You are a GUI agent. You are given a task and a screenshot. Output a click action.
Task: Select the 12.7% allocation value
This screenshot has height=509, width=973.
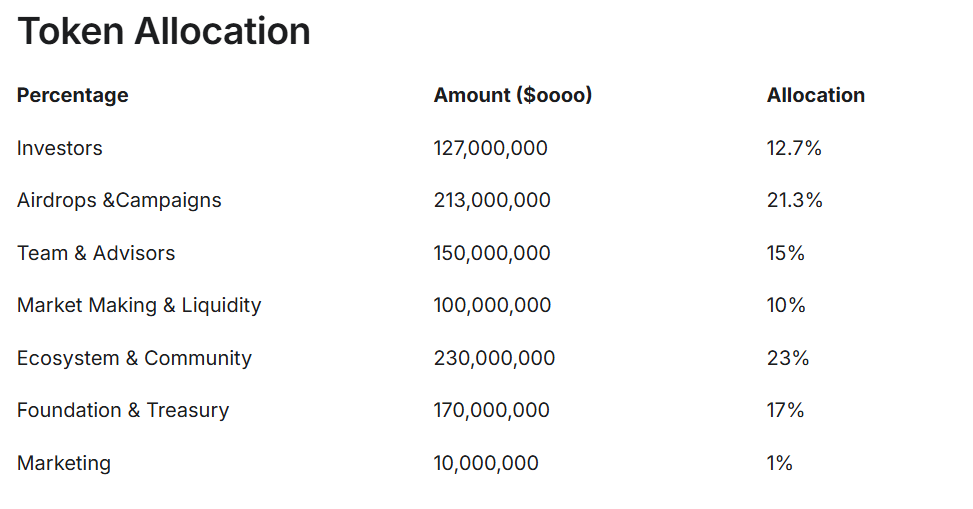pyautogui.click(x=794, y=148)
